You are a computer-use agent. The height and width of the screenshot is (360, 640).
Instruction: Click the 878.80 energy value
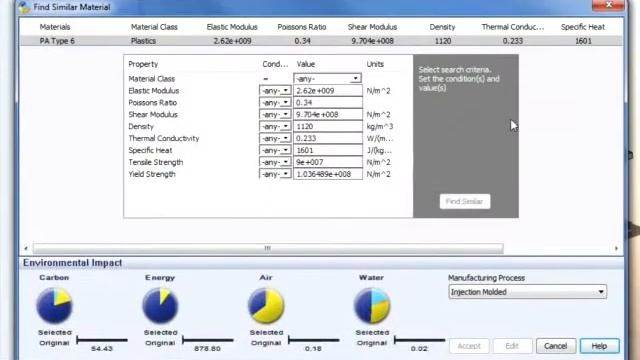pos(207,349)
